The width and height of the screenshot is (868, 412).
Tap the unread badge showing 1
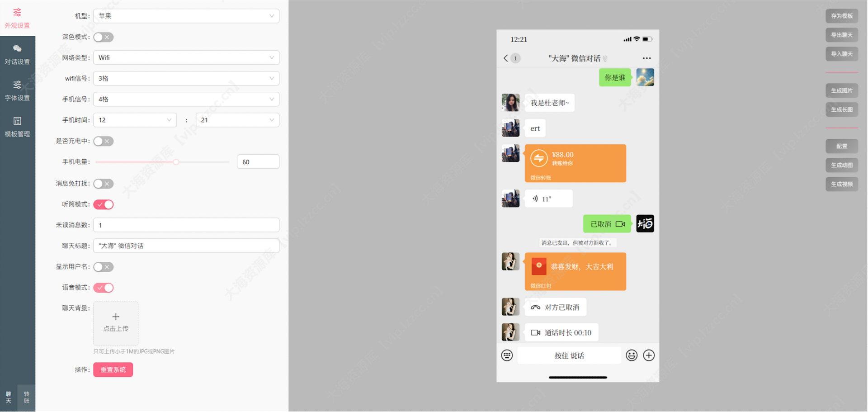coord(515,58)
